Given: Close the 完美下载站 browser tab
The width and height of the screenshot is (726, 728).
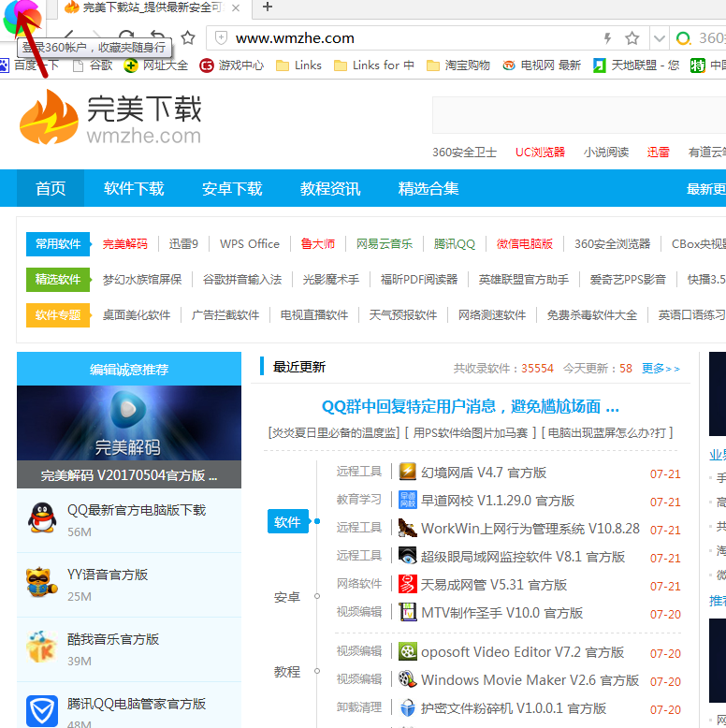Looking at the screenshot, I should click(236, 7).
